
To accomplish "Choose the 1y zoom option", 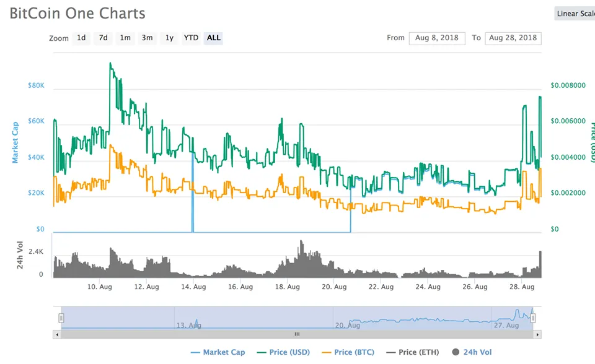I will tap(169, 38).
